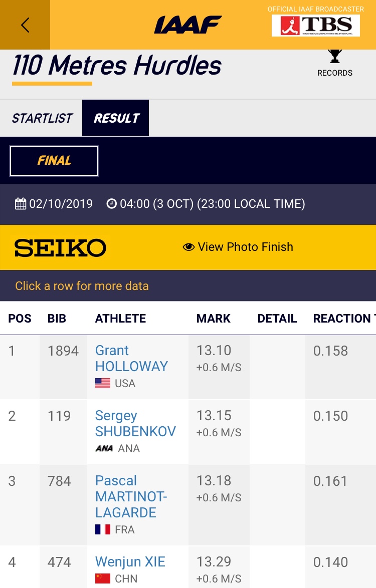Open the IAAF logo home link

(x=187, y=25)
